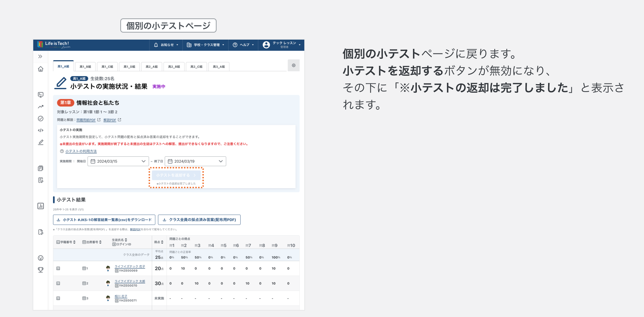The width and height of the screenshot is (644, 317).
Task: Switch to the 高3_A組 tab
Action: [219, 67]
